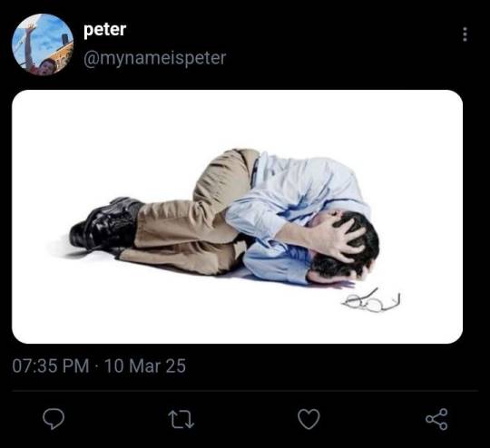Tap the share icon below the tweet
This screenshot has width=490, height=448.
[436, 419]
